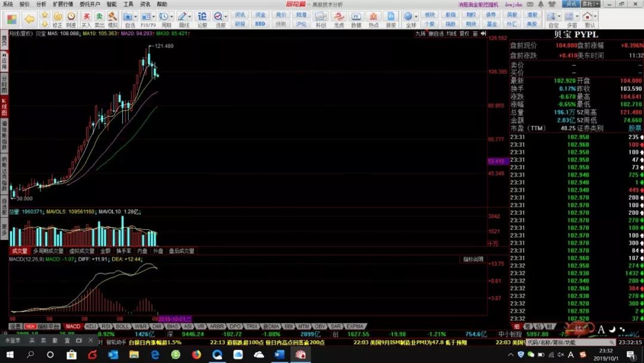Click the 设置 indicator settings button
This screenshot has height=363, width=644.
[16, 327]
